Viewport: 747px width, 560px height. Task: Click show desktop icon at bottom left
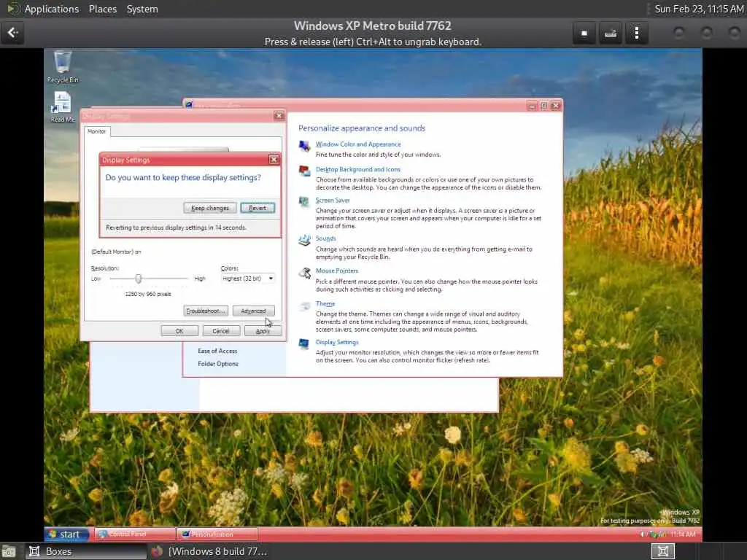click(9, 551)
